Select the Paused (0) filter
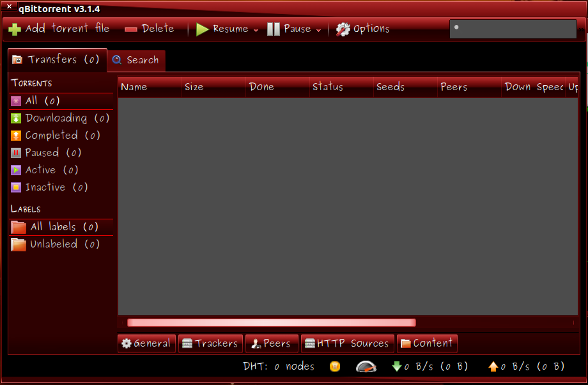588x385 pixels. click(61, 153)
